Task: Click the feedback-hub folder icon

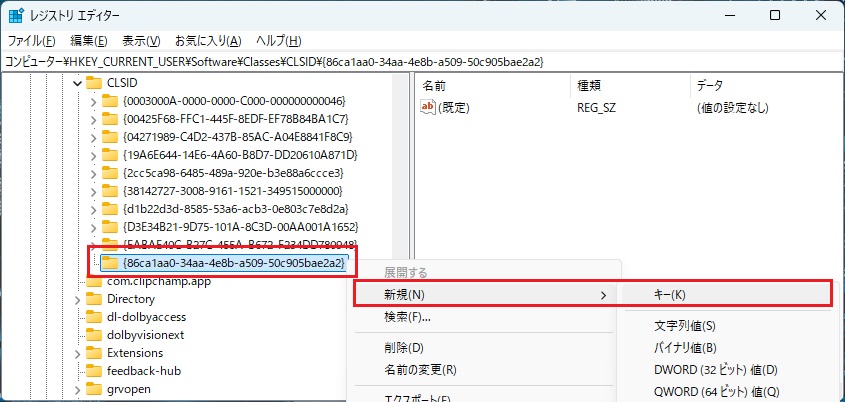Action: tap(94, 371)
